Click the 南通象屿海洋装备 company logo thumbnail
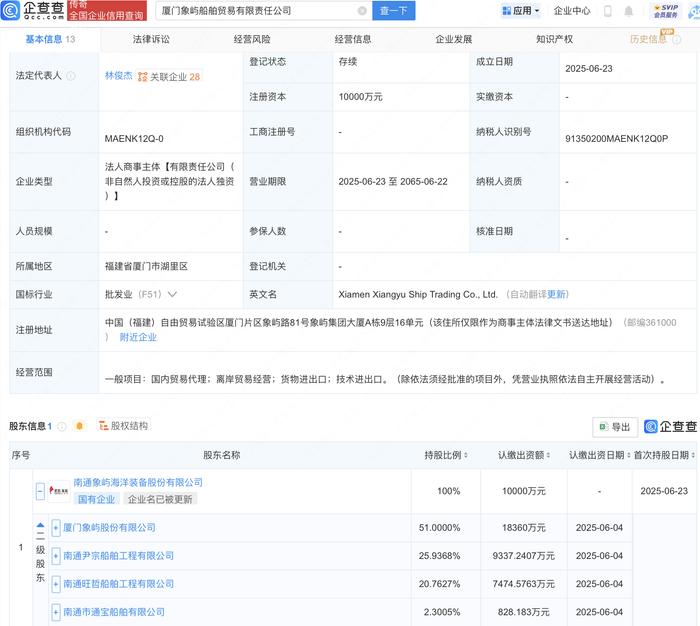The width and height of the screenshot is (700, 626). click(58, 491)
